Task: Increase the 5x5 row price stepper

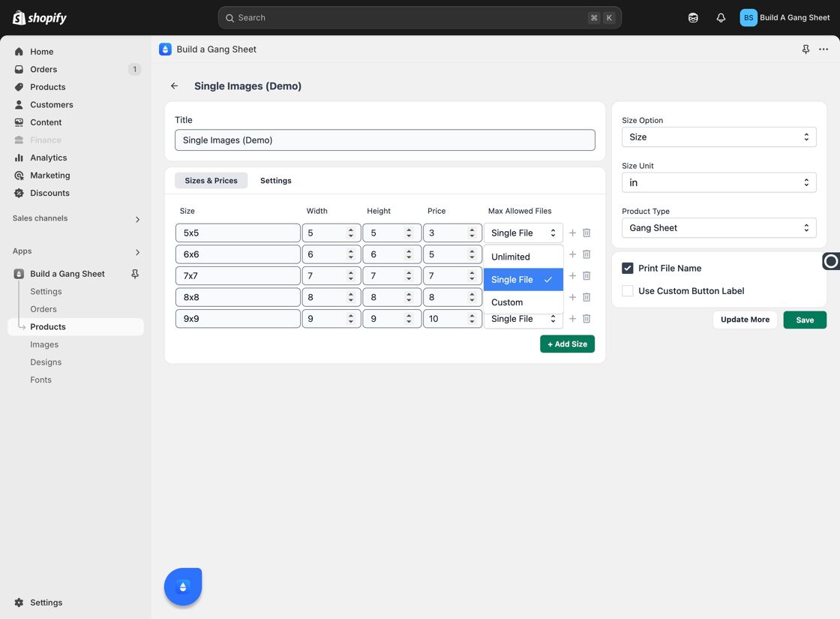Action: click(x=472, y=230)
